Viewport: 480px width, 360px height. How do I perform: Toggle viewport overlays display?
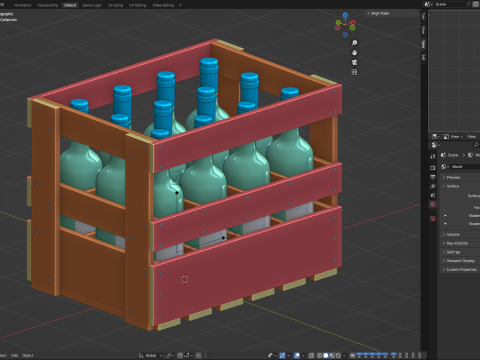(297, 355)
